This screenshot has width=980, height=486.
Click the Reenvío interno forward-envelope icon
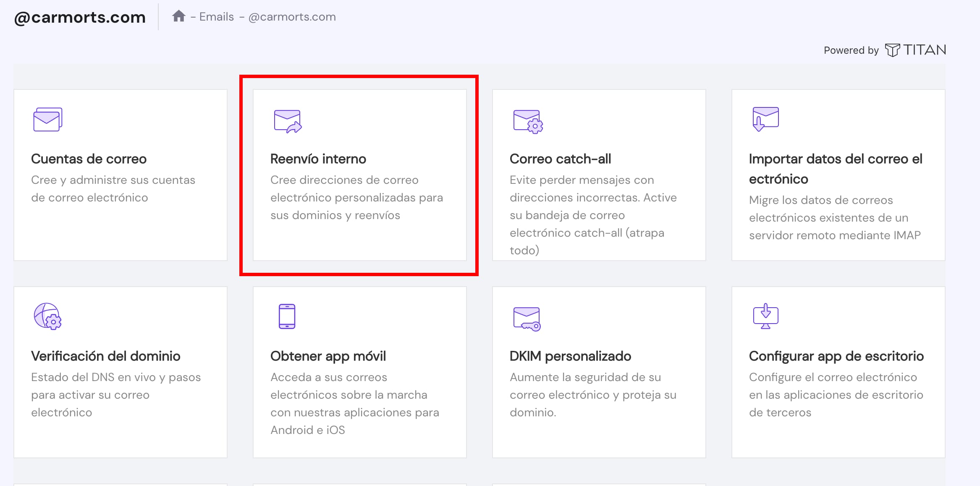click(x=288, y=121)
